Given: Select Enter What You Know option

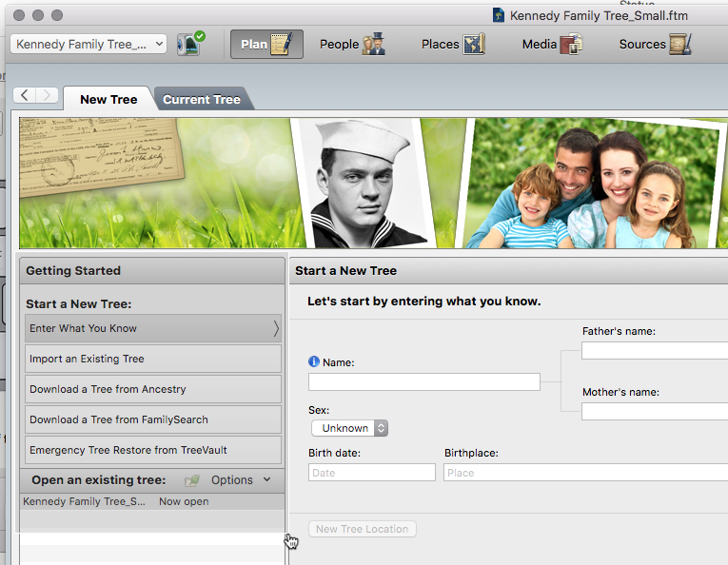Looking at the screenshot, I should 153,328.
